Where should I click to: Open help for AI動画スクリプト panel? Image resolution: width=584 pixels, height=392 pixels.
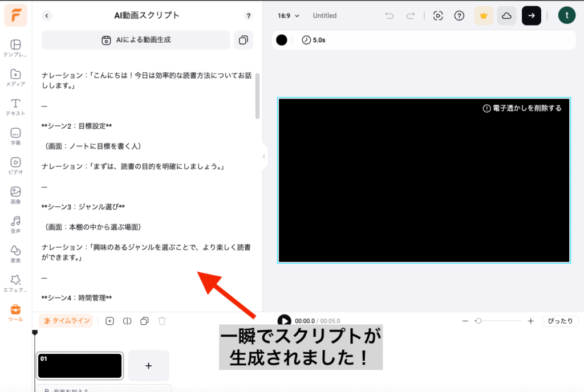coord(248,15)
